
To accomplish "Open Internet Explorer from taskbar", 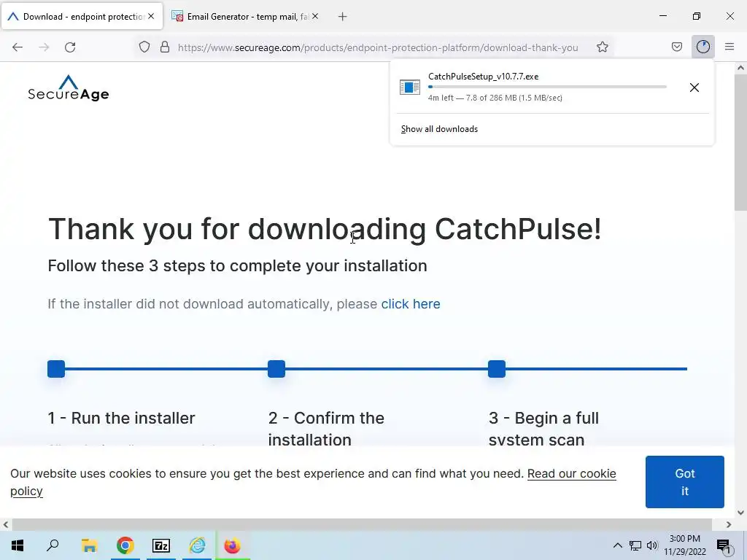I will [197, 545].
